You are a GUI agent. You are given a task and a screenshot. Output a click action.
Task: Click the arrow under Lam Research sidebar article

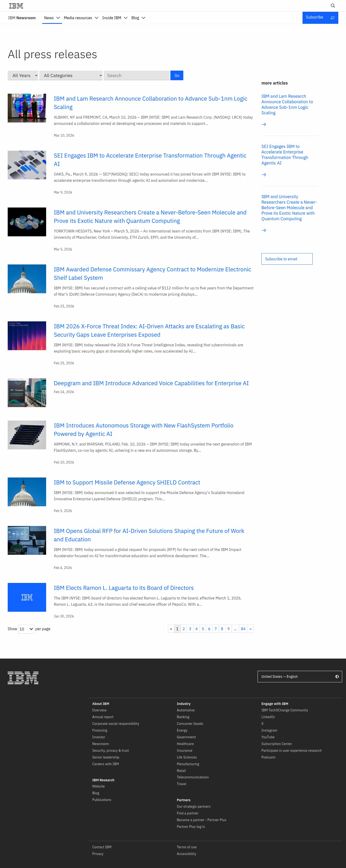264,124
